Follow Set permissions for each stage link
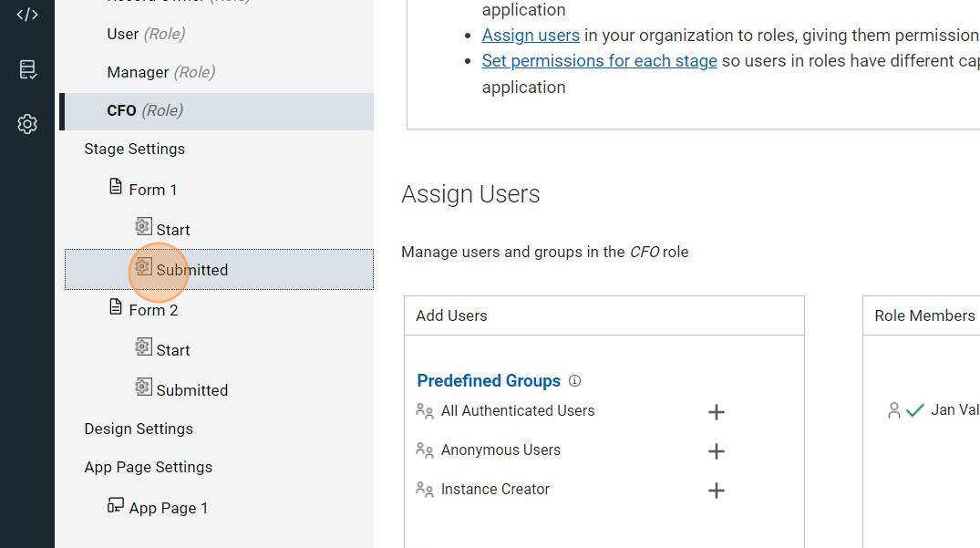This screenshot has width=980, height=548. pyautogui.click(x=599, y=61)
